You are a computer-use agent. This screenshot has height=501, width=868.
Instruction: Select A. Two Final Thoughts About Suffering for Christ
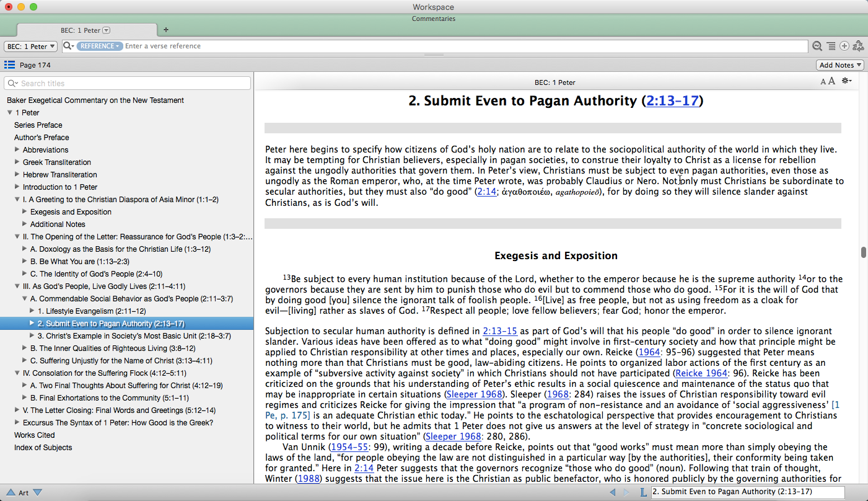[126, 386]
